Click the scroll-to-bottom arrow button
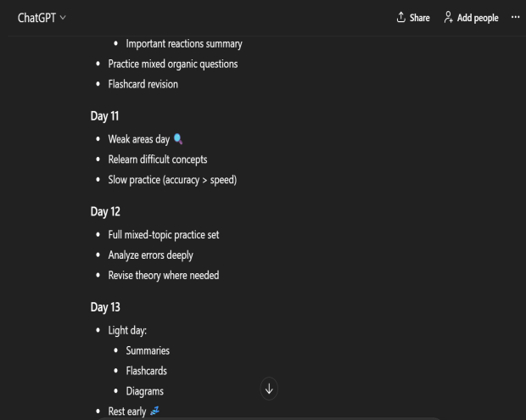The height and width of the screenshot is (420, 526). click(x=270, y=389)
